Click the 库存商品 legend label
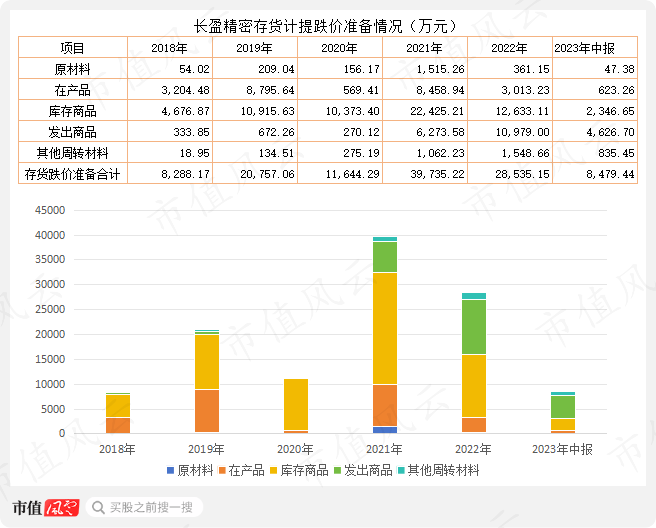 click(x=304, y=471)
